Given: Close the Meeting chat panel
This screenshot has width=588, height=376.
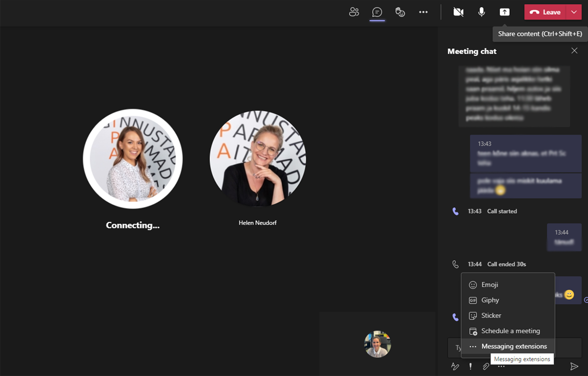Looking at the screenshot, I should pos(574,51).
